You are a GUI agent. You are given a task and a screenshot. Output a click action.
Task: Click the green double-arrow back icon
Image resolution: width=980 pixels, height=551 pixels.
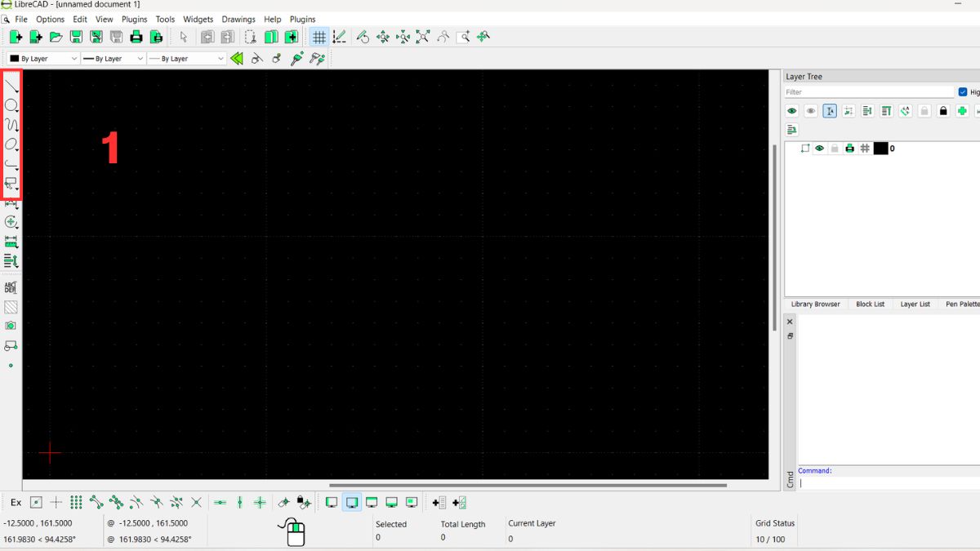point(237,59)
